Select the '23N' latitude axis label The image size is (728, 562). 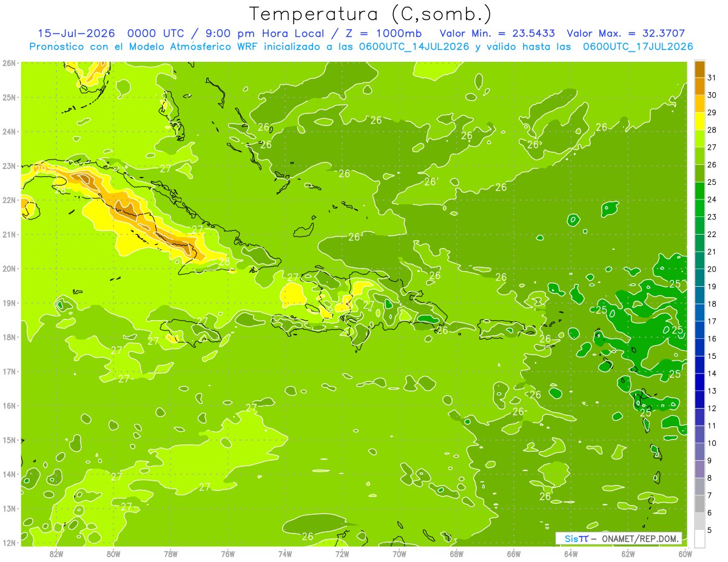tap(9, 166)
